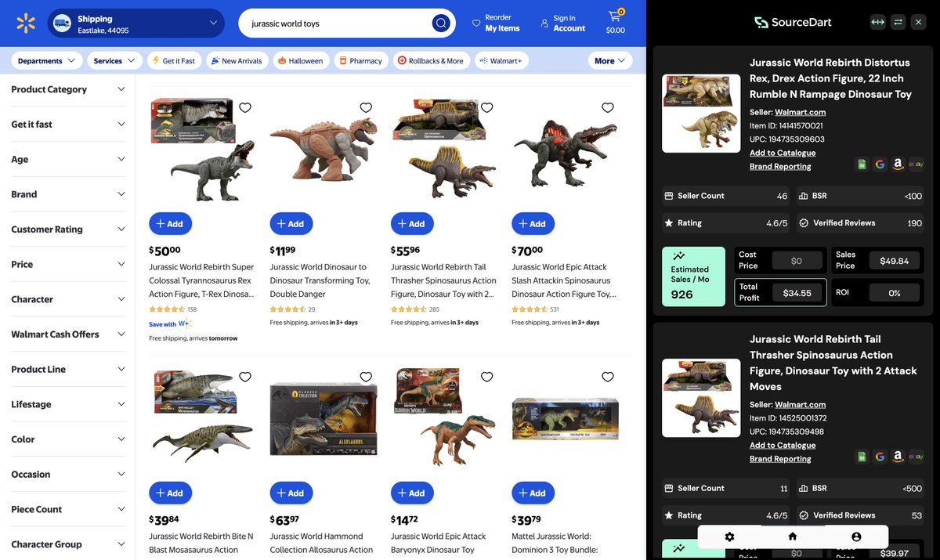Expand the Product Category filter
940x560 pixels.
click(67, 89)
